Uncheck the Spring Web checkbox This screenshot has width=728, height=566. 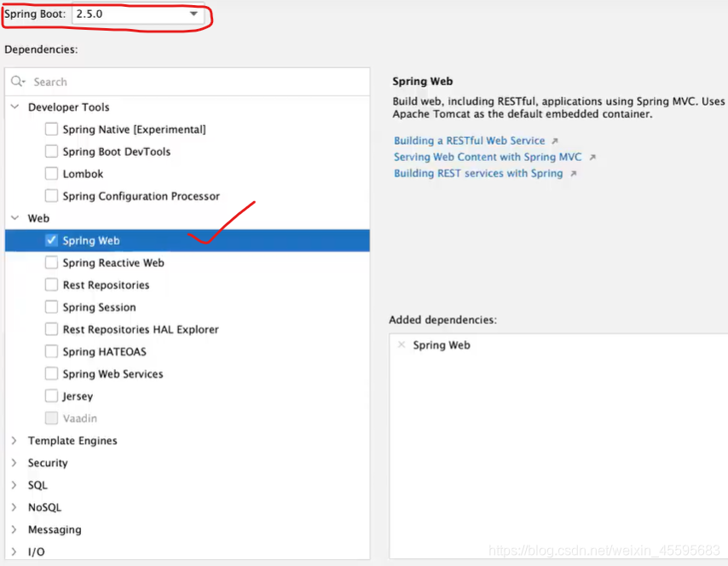(51, 240)
